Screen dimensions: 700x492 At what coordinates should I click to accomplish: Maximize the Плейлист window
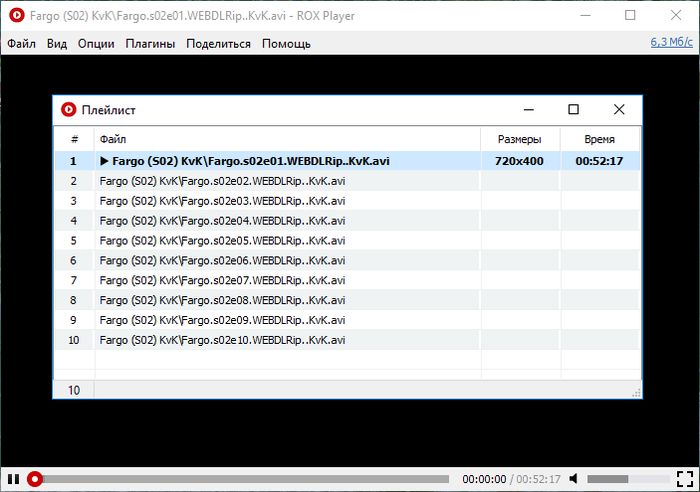(x=573, y=110)
